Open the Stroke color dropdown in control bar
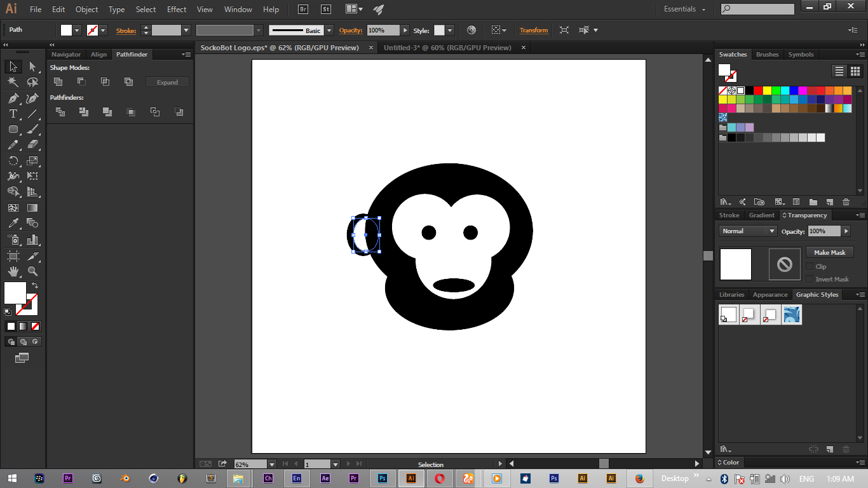 tap(104, 30)
